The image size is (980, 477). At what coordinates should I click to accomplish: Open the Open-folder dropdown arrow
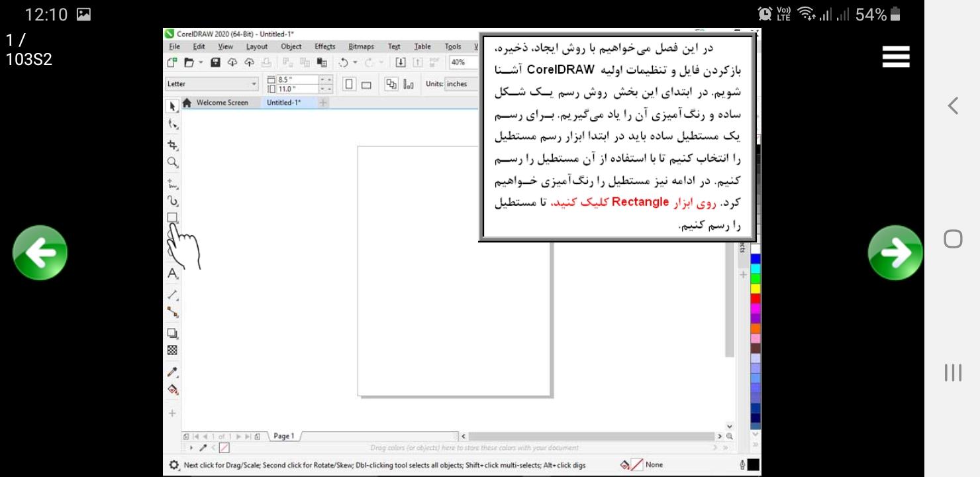point(201,63)
